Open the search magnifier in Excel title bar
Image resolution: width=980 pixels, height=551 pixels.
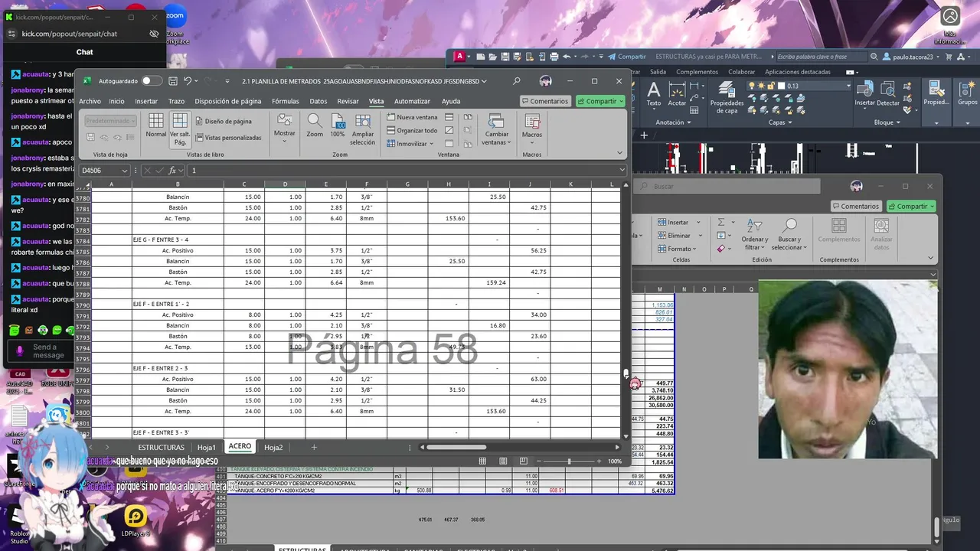(517, 81)
